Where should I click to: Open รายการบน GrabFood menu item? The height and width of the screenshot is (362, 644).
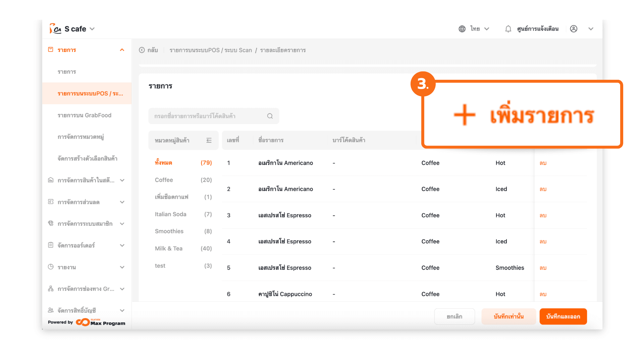(x=84, y=115)
